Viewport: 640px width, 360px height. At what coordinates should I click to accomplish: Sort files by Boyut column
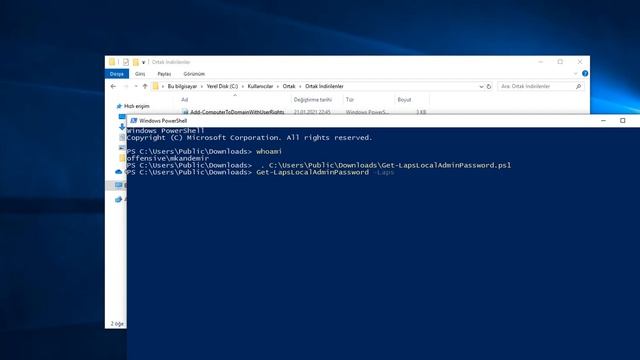[404, 100]
